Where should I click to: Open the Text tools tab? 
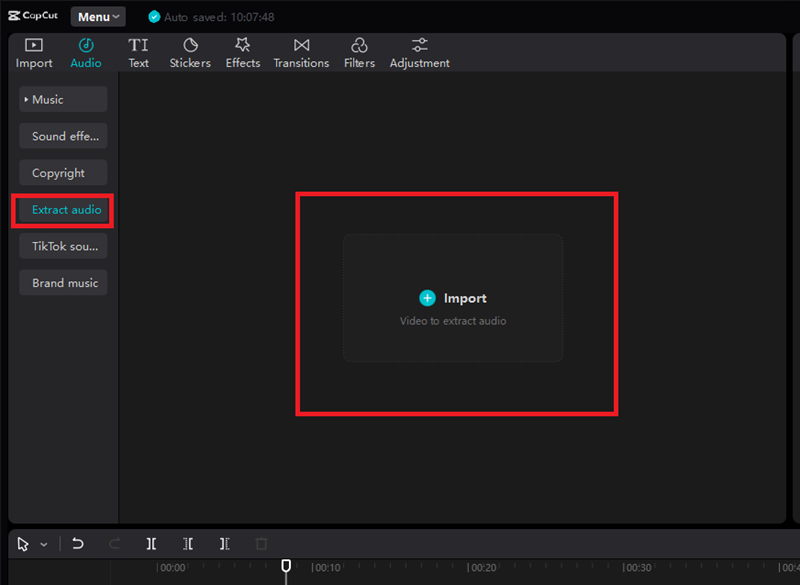pyautogui.click(x=138, y=53)
